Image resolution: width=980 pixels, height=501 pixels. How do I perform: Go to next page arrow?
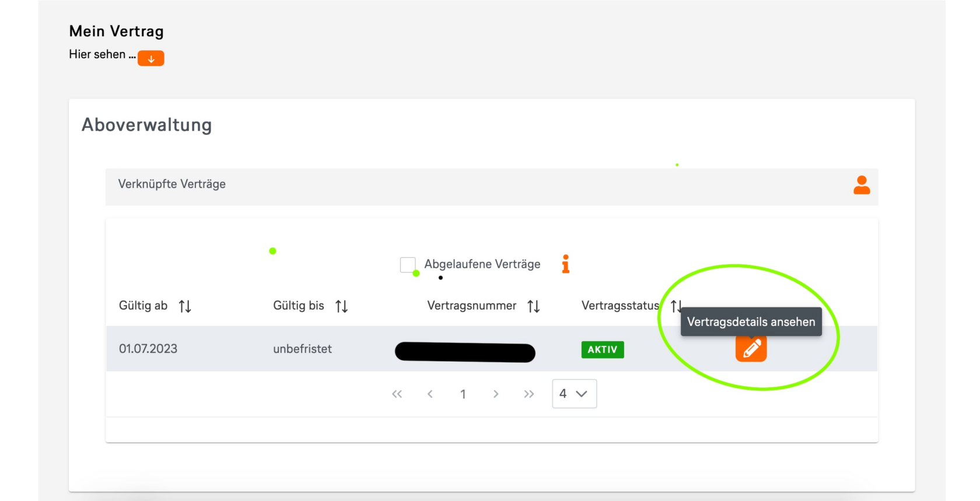click(x=496, y=394)
